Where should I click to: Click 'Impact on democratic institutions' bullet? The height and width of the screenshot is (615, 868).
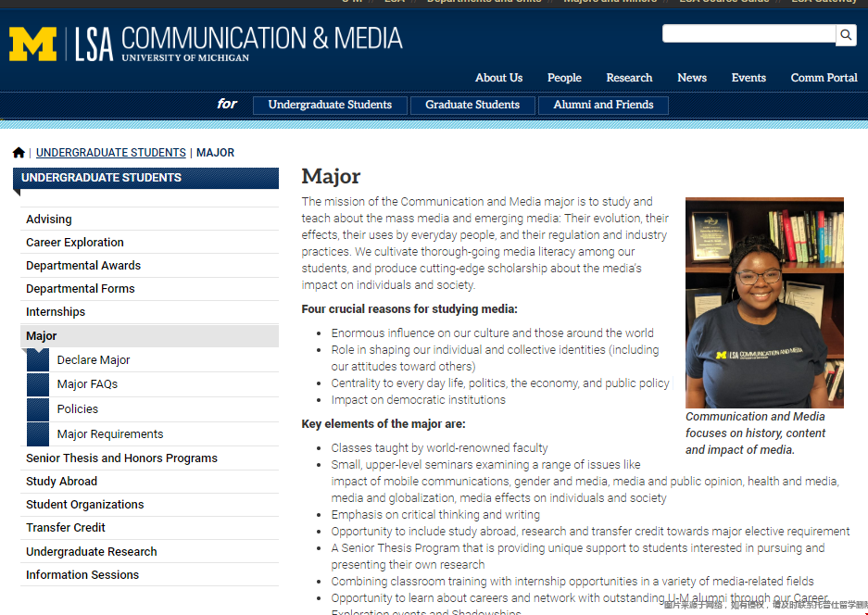(418, 400)
